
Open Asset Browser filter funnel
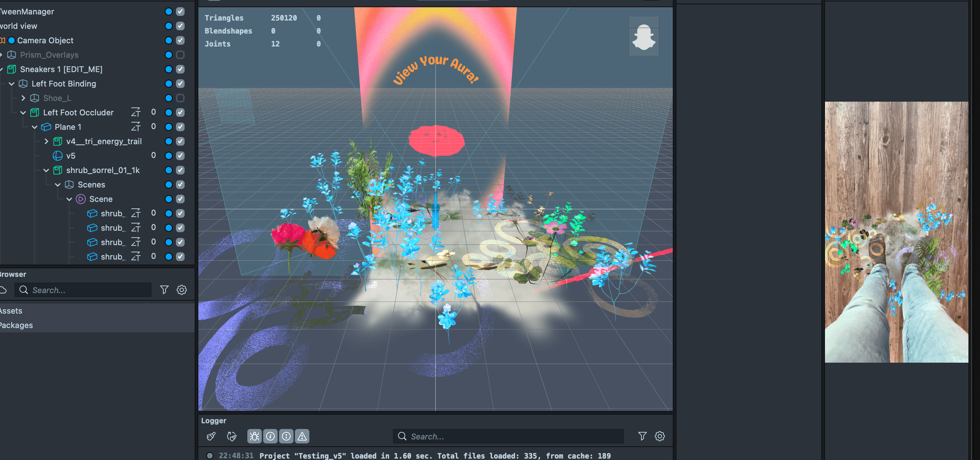pyautogui.click(x=164, y=290)
